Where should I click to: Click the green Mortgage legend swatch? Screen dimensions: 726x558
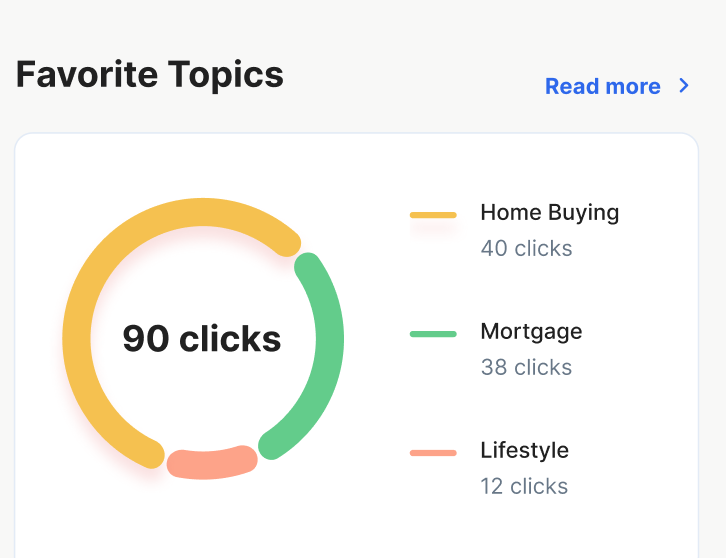(433, 334)
